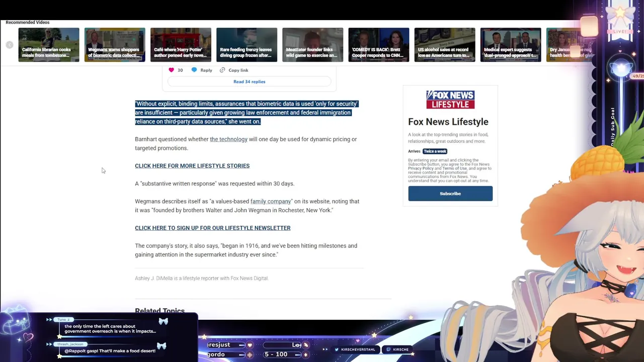Open 'Rare feeding frenzy' video thumbnail
This screenshot has width=644, height=362.
[247, 45]
